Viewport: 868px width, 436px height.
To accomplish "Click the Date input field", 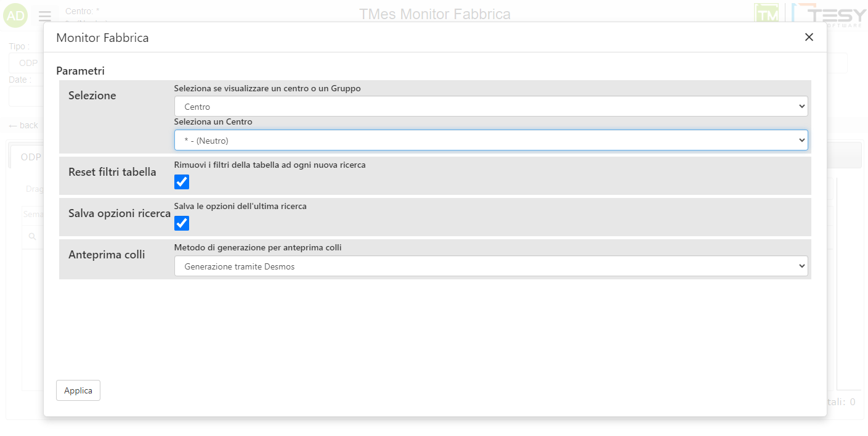I will click(x=26, y=96).
